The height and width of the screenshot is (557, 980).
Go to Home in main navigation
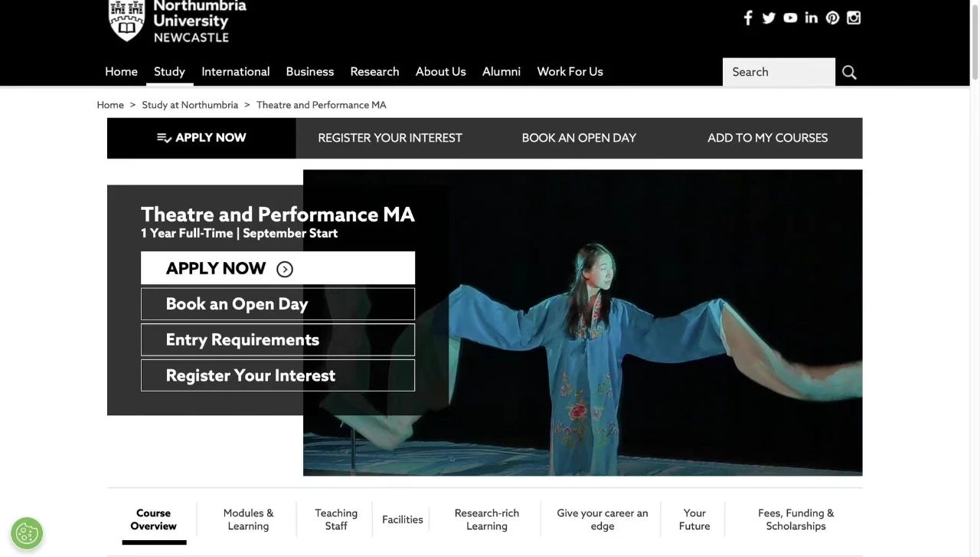(121, 71)
